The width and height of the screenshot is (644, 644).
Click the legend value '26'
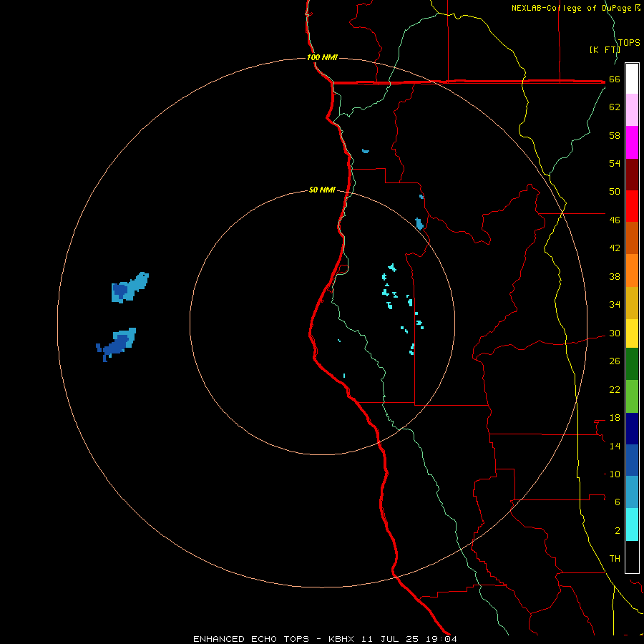point(615,361)
